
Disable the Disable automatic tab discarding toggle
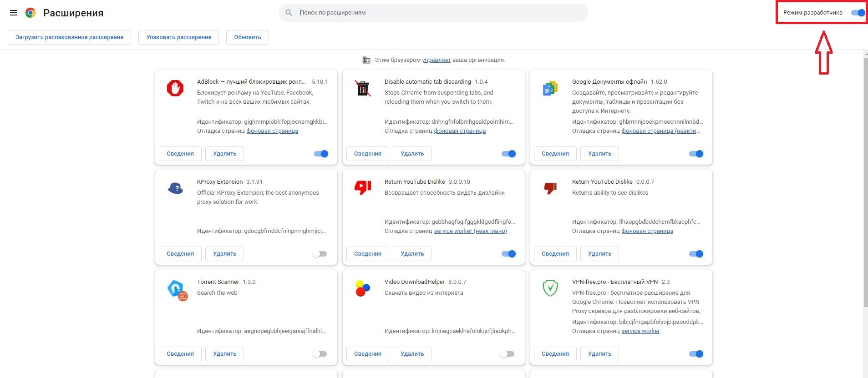[509, 154]
